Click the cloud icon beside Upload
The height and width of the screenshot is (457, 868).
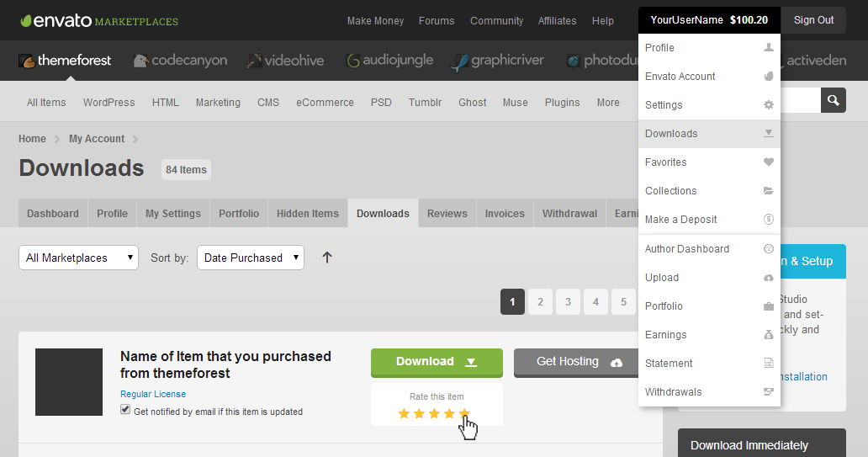tap(769, 278)
